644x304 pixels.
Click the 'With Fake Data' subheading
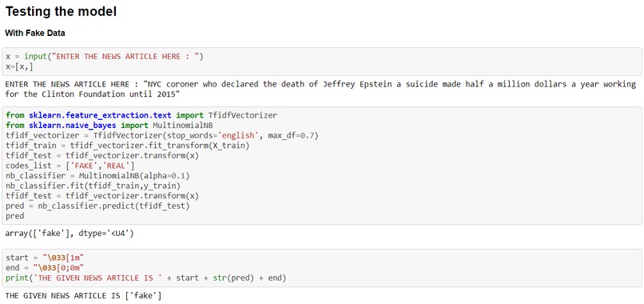[35, 34]
